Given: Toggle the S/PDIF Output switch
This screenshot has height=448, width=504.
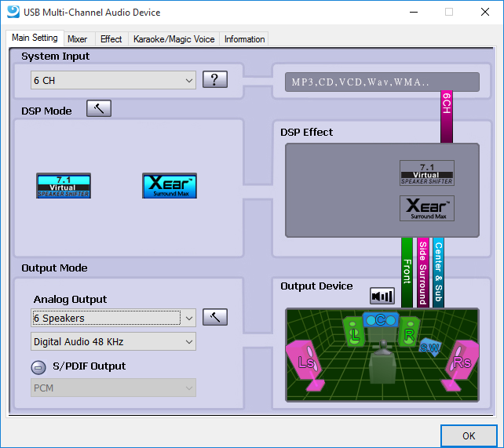Looking at the screenshot, I should (38, 367).
